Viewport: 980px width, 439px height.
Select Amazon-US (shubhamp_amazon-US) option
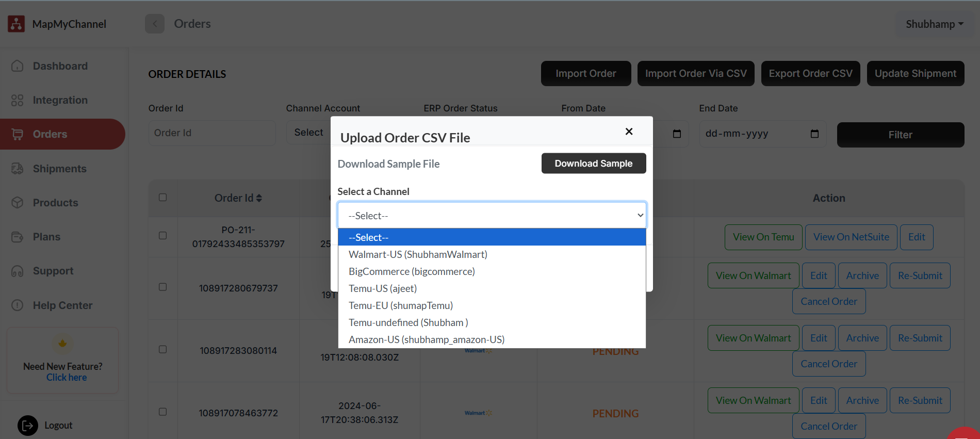(427, 339)
